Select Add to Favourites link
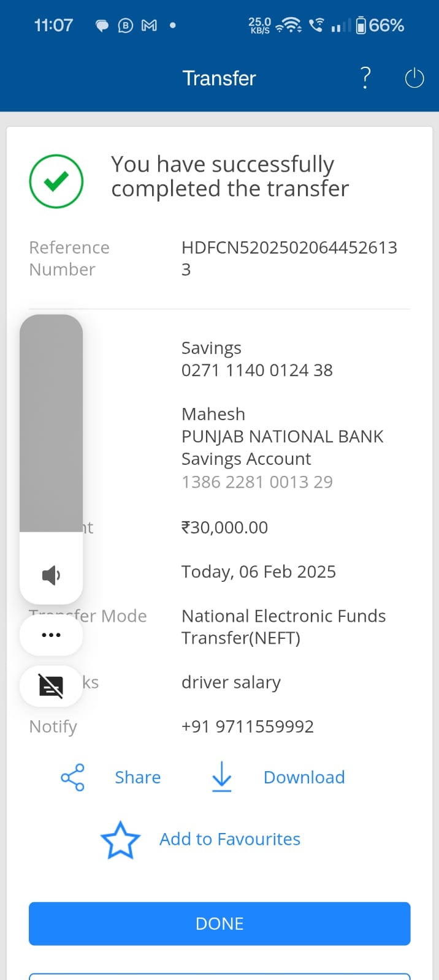The height and width of the screenshot is (980, 439). (x=230, y=839)
